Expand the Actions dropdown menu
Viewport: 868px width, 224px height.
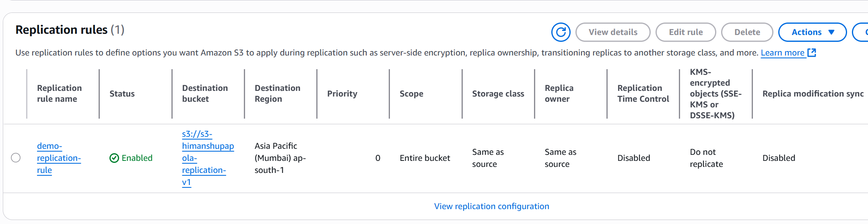coord(812,32)
